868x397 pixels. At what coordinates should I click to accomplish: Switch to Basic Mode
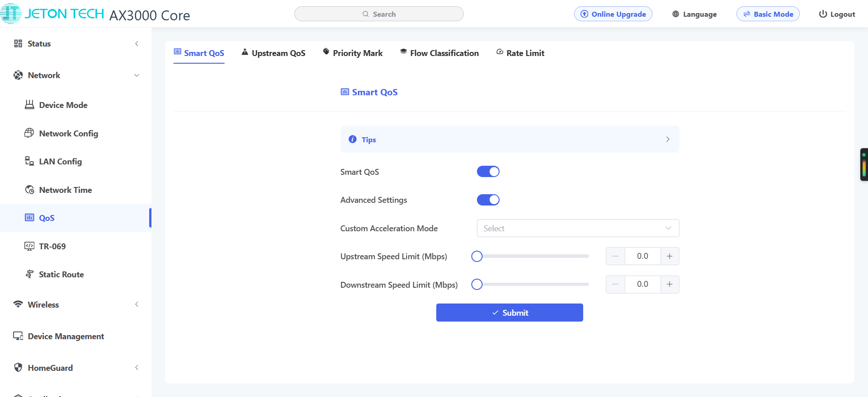tap(768, 14)
